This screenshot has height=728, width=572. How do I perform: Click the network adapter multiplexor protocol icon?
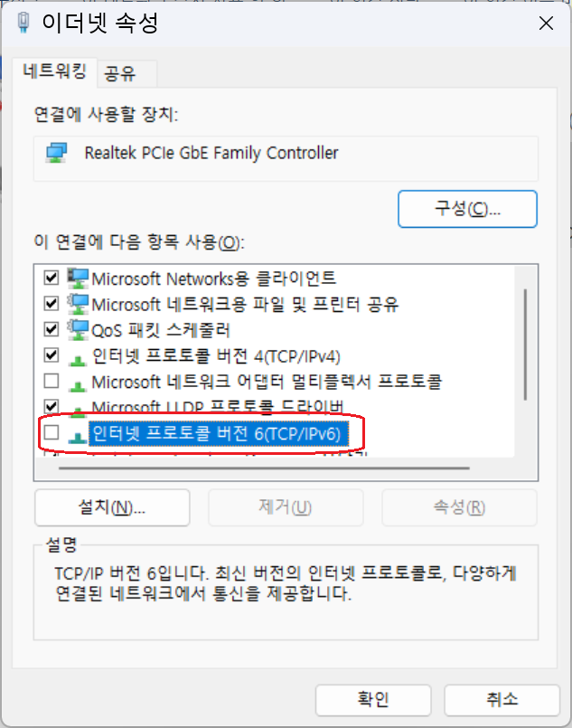coord(78,385)
